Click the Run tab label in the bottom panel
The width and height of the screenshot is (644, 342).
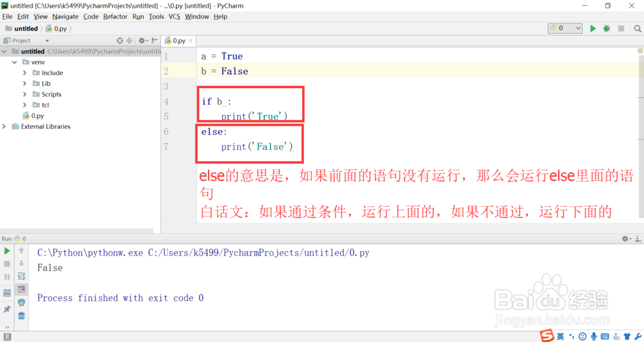(6, 238)
